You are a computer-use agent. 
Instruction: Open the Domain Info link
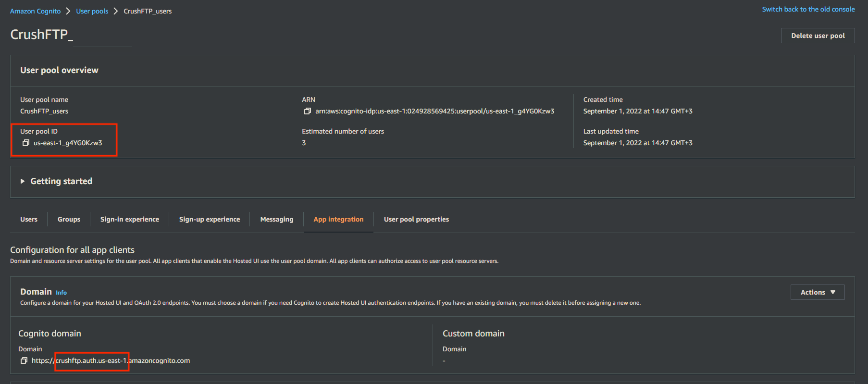61,292
